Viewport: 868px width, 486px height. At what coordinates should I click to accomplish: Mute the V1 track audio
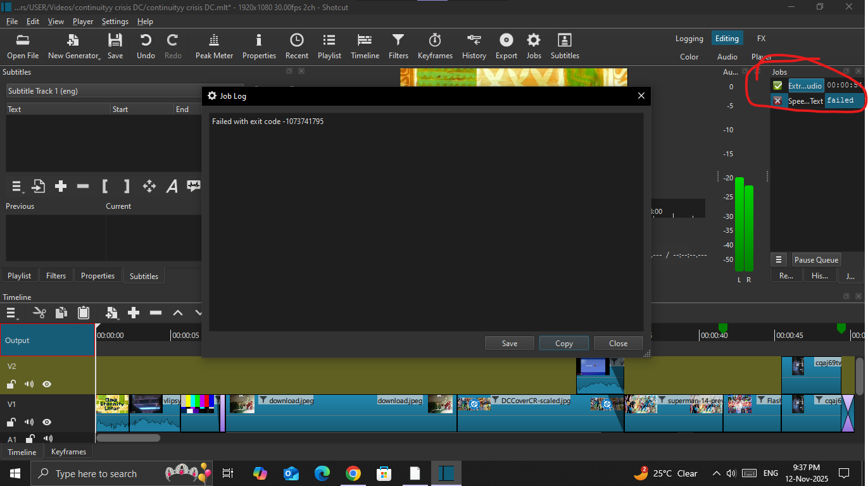[29, 422]
